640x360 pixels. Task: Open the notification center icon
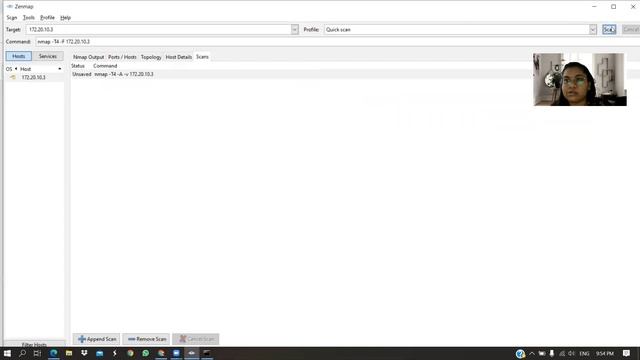click(626, 353)
